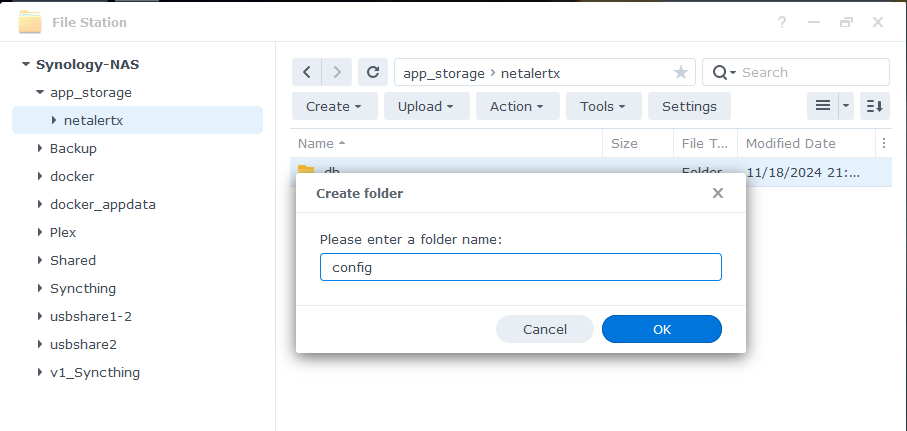The height and width of the screenshot is (431, 907).
Task: Click the back navigation arrow
Action: click(x=306, y=72)
